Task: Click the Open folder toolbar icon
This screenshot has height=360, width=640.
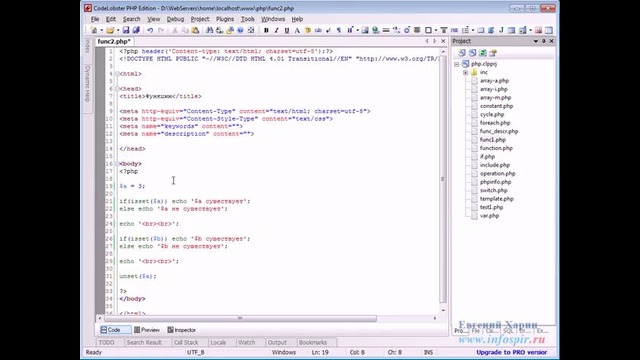Action: [x=110, y=30]
